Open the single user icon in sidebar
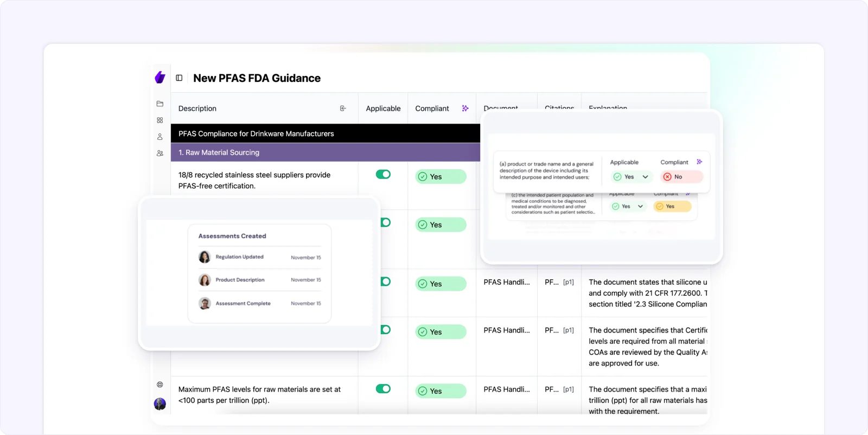The height and width of the screenshot is (435, 868). 160,137
